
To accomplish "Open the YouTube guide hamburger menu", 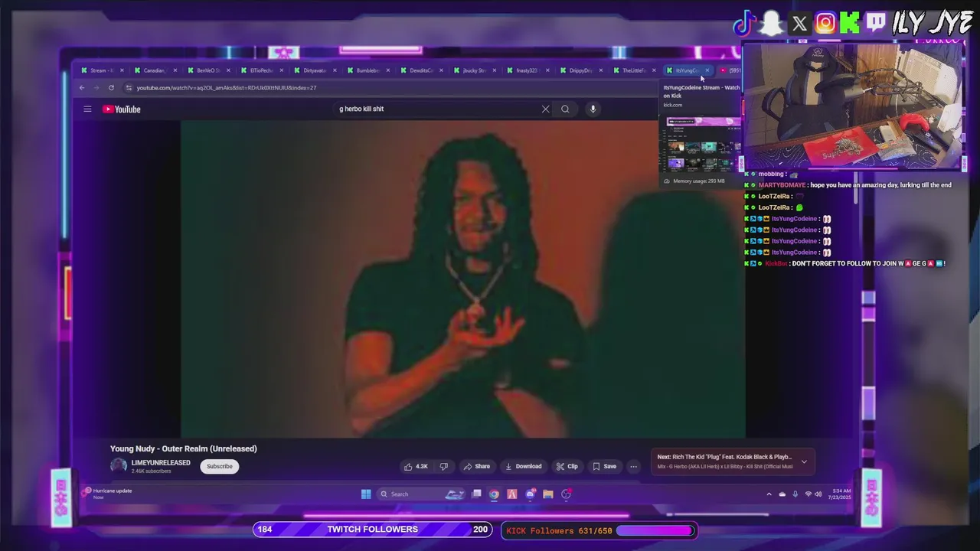I will [x=87, y=109].
